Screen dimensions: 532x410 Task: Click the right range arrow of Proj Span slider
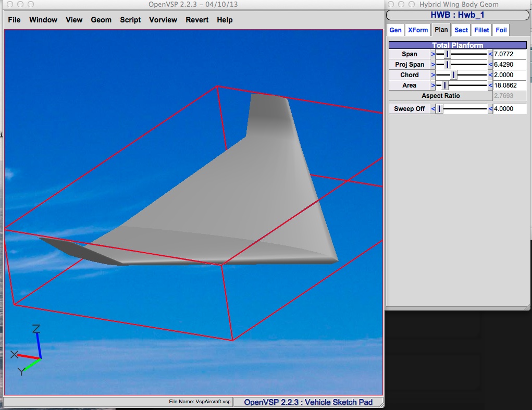[x=490, y=65]
